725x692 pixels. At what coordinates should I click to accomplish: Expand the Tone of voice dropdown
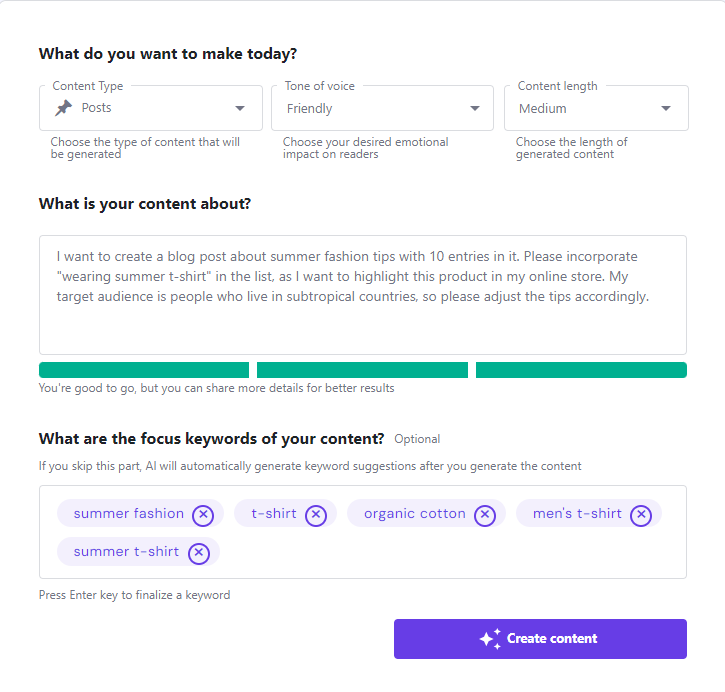(x=475, y=109)
